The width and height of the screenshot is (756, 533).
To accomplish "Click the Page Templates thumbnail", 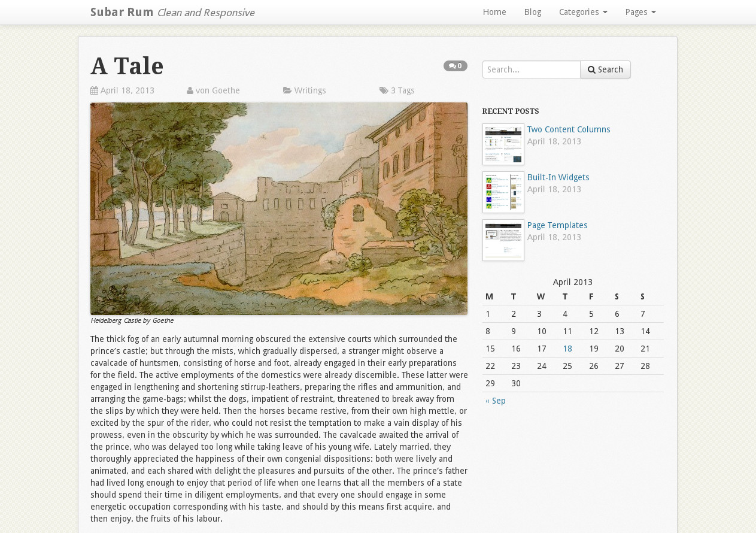I will point(503,240).
